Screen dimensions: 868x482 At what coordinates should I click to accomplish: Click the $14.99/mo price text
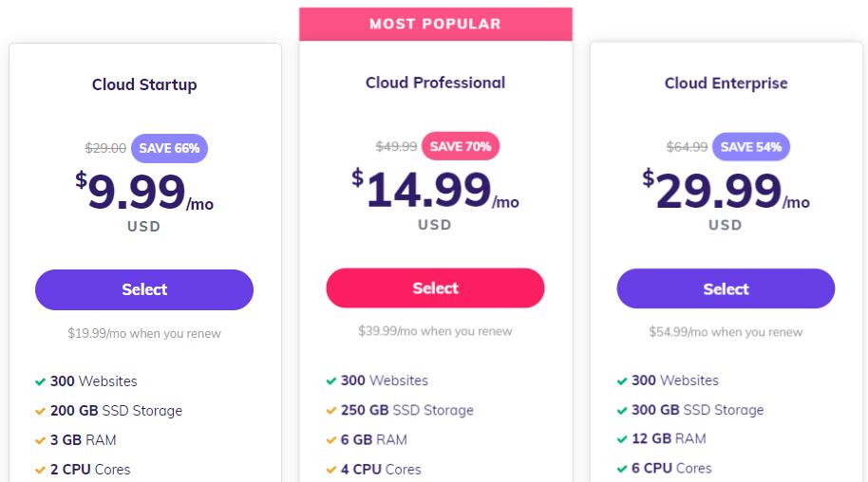point(435,190)
